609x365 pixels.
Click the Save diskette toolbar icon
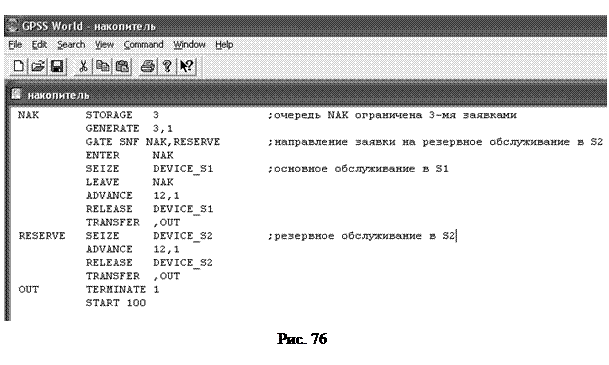pos(57,66)
